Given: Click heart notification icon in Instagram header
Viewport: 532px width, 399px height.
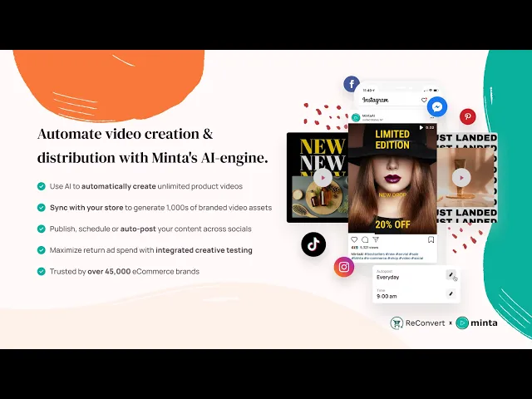Looking at the screenshot, I should [424, 100].
